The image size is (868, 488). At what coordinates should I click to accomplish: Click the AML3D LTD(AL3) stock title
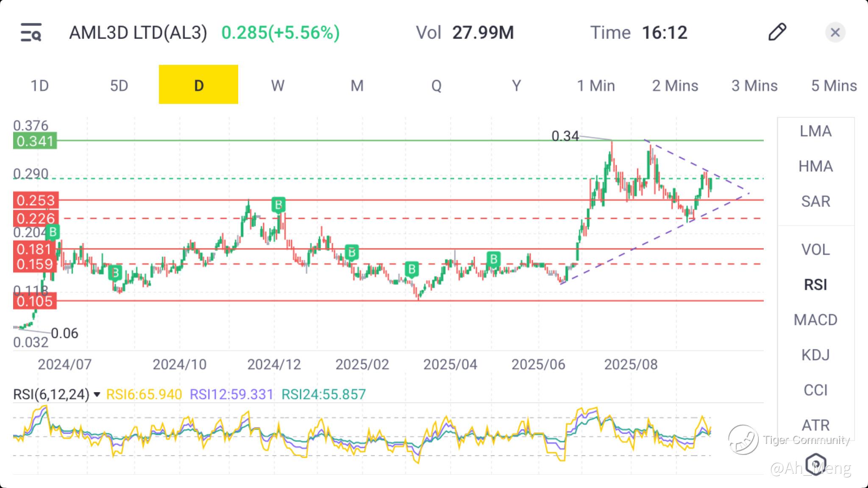pyautogui.click(x=138, y=33)
